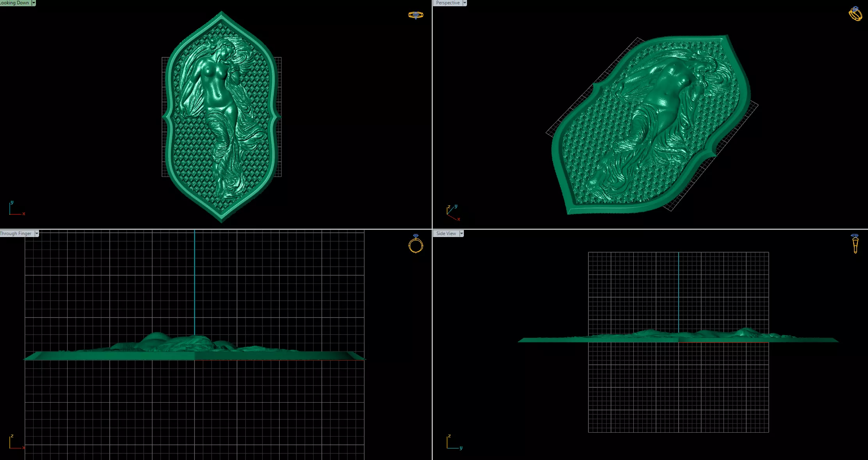The width and height of the screenshot is (868, 460).
Task: Click the Looking Down viewport title label
Action: [x=15, y=3]
